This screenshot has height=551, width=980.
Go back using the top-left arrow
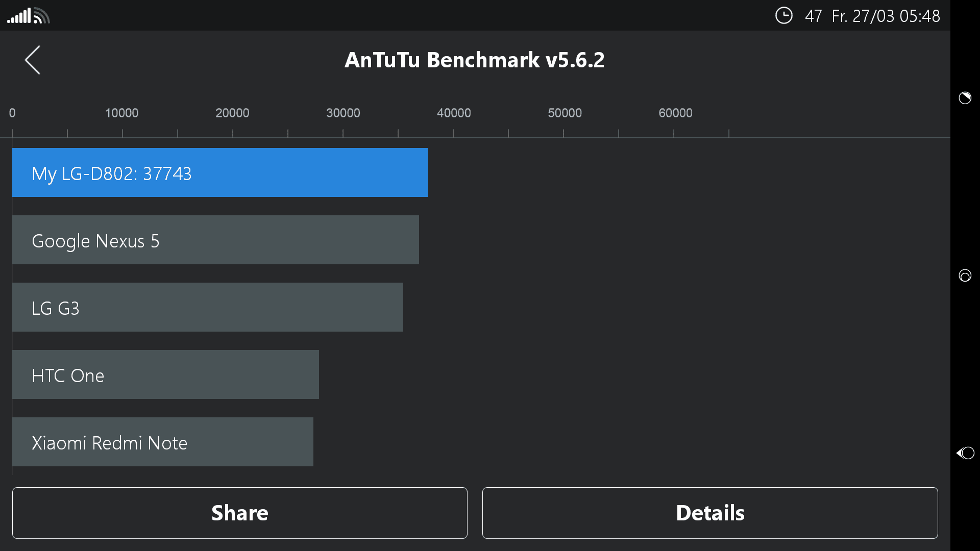[33, 60]
